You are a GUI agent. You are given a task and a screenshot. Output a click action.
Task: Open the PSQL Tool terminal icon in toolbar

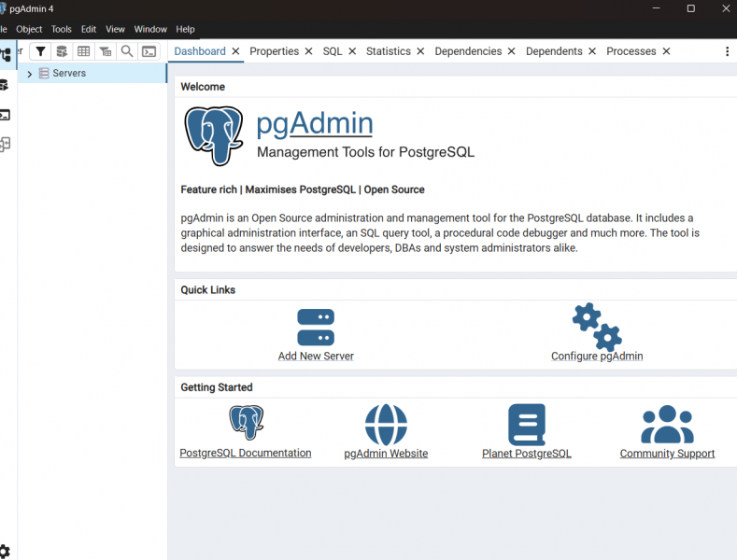149,51
